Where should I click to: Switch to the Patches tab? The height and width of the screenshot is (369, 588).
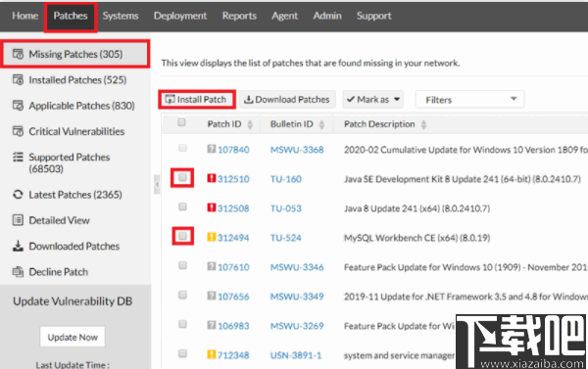(x=71, y=16)
